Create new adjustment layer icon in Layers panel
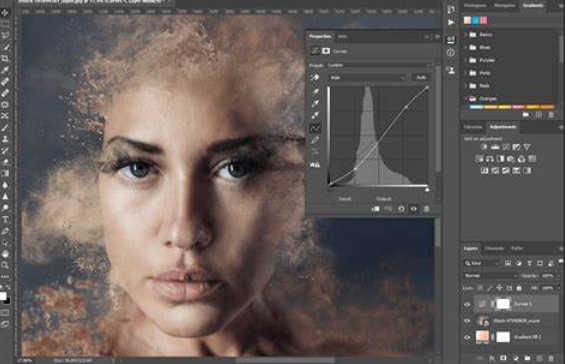Image resolution: width=565 pixels, height=364 pixels. (516, 358)
